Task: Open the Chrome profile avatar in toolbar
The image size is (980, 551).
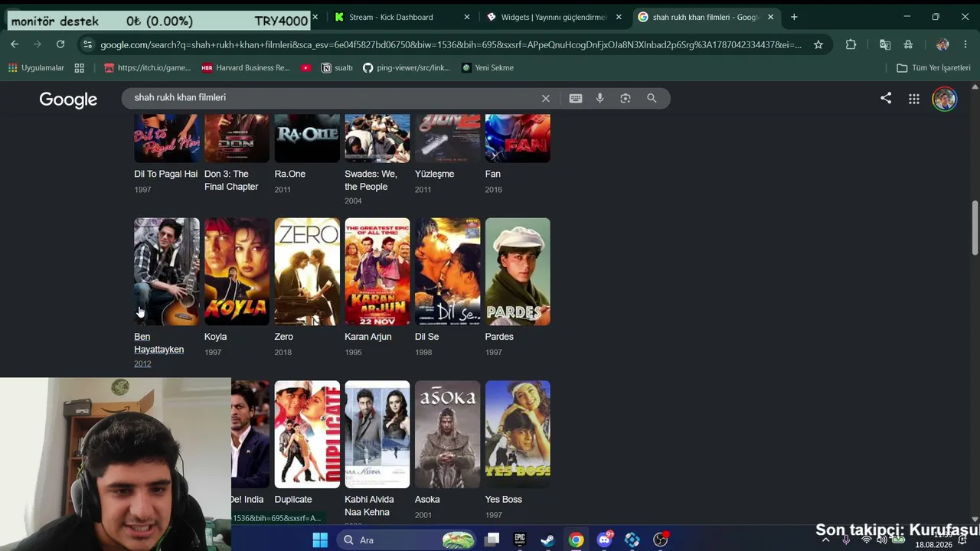Action: click(x=942, y=44)
